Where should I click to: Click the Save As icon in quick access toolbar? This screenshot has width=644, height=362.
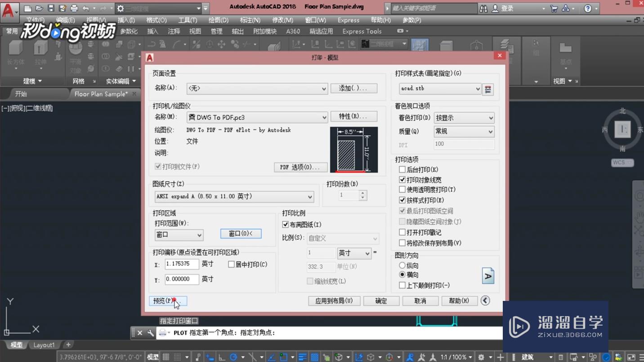(63, 9)
